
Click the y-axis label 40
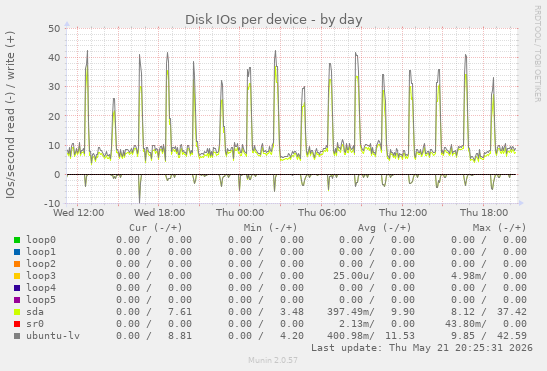click(54, 58)
